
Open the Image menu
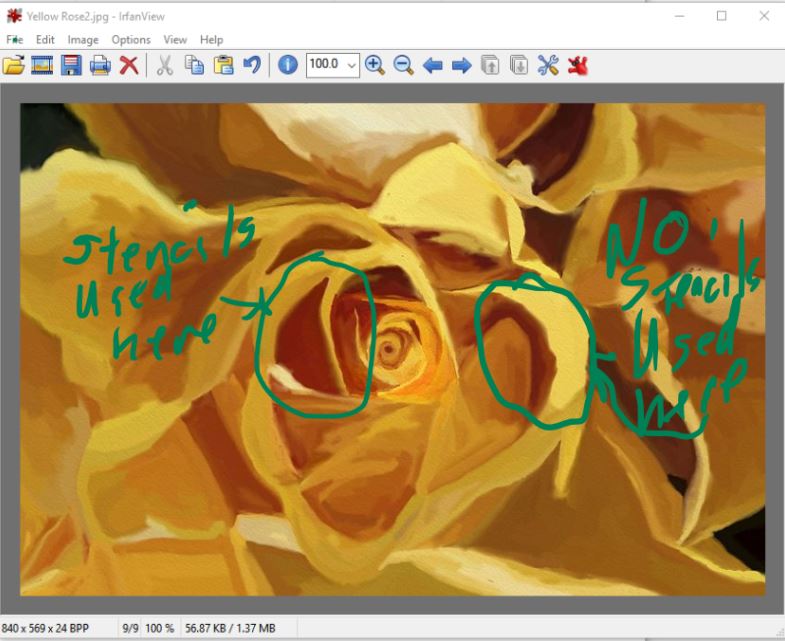(83, 40)
